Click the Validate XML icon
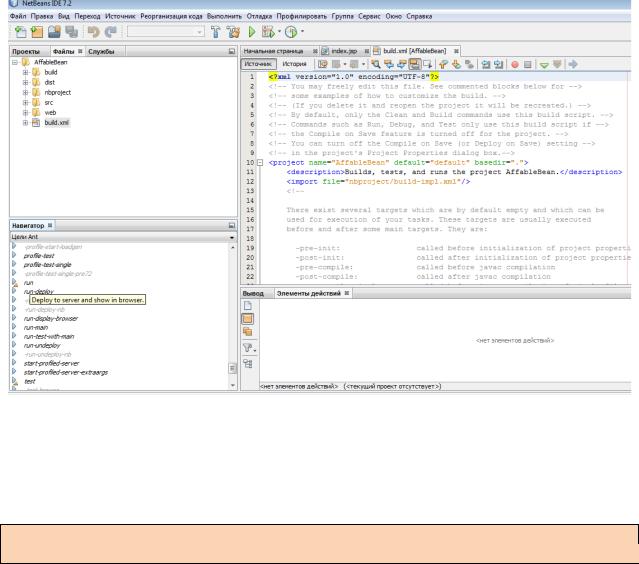 pyautogui.click(x=557, y=64)
